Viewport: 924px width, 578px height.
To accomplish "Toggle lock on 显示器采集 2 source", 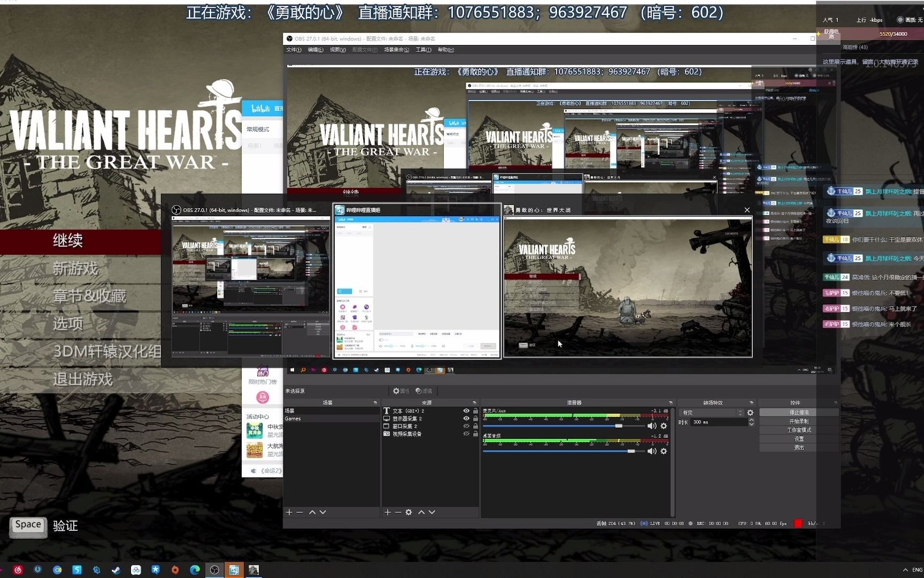I will pyautogui.click(x=475, y=419).
